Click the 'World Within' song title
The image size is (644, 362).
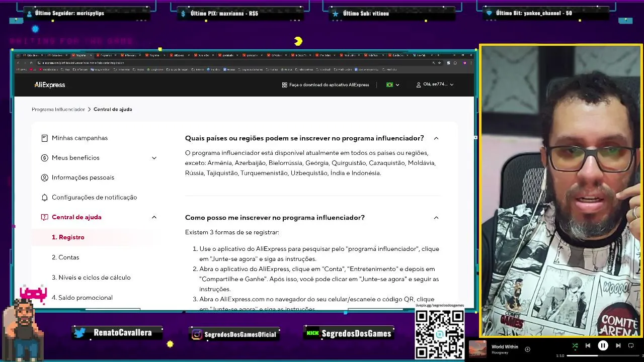505,346
